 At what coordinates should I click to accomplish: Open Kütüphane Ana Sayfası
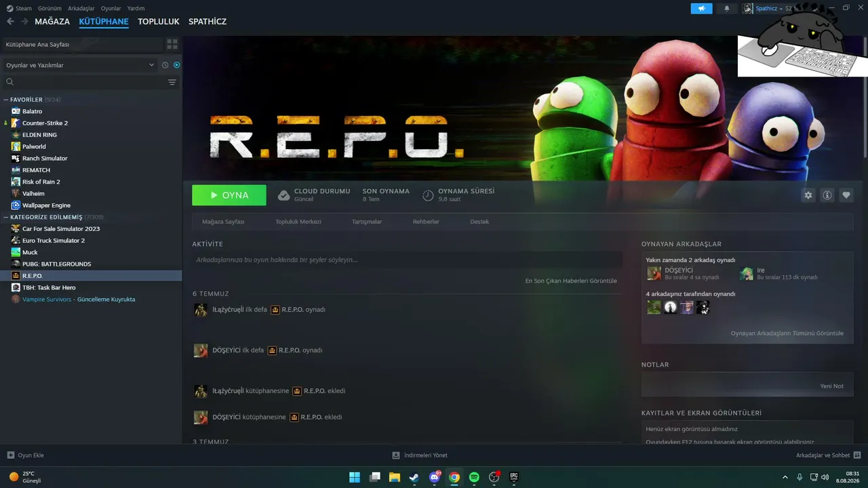[x=81, y=44]
